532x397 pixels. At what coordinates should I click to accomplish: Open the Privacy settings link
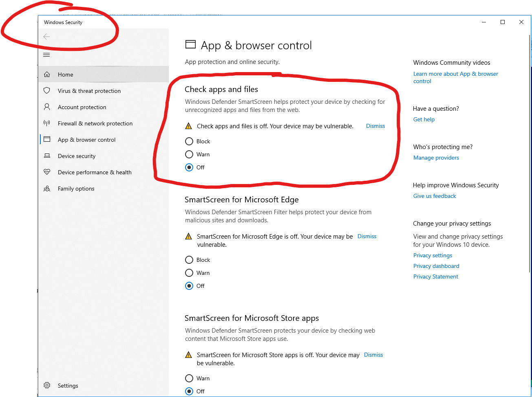(433, 255)
